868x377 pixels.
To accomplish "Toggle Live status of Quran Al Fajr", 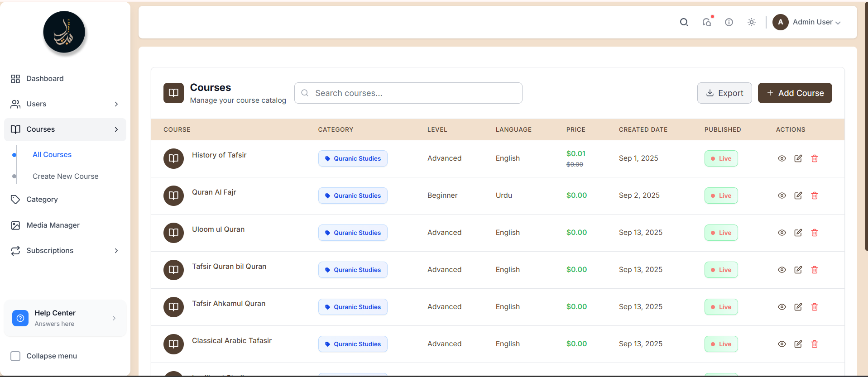I will coord(721,196).
